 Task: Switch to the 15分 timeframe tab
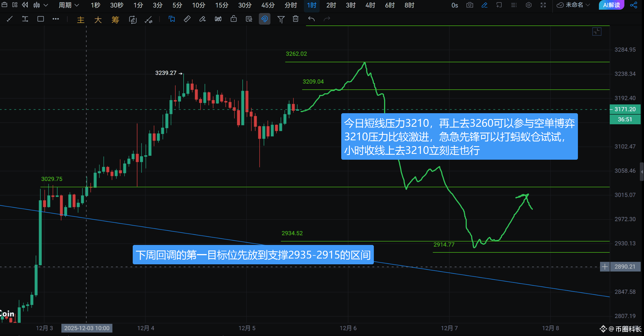pos(222,5)
